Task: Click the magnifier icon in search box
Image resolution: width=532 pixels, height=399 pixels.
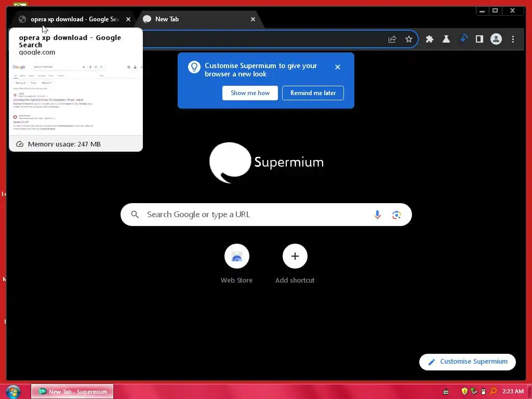Action: (135, 215)
